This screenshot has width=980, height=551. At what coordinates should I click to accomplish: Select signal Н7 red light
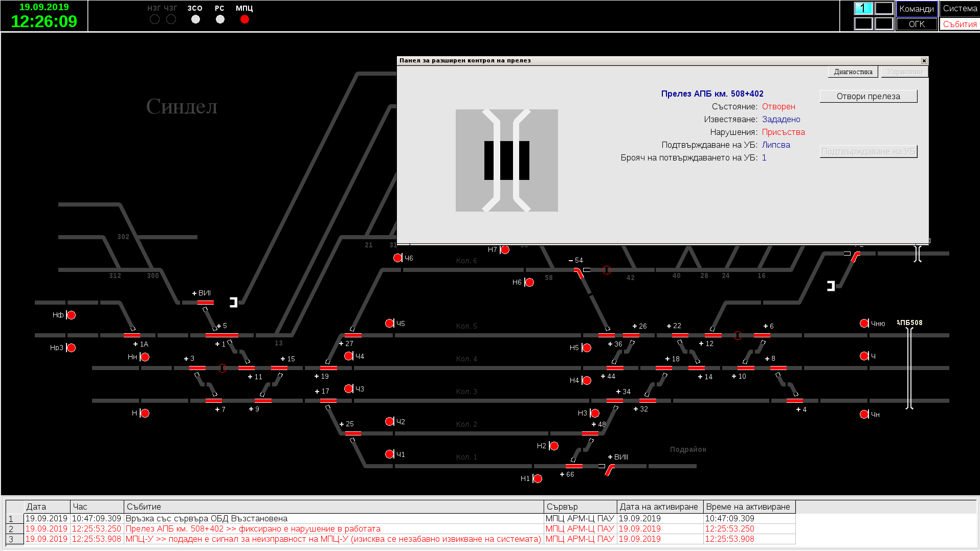point(505,250)
